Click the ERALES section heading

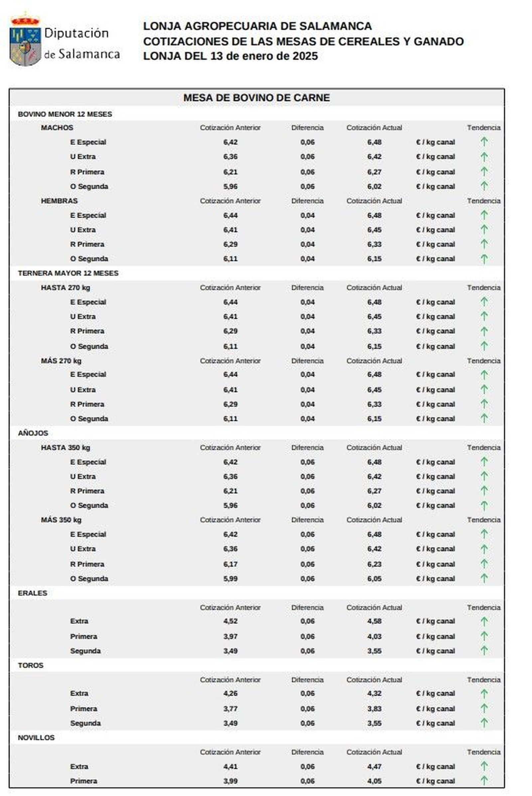(x=33, y=593)
